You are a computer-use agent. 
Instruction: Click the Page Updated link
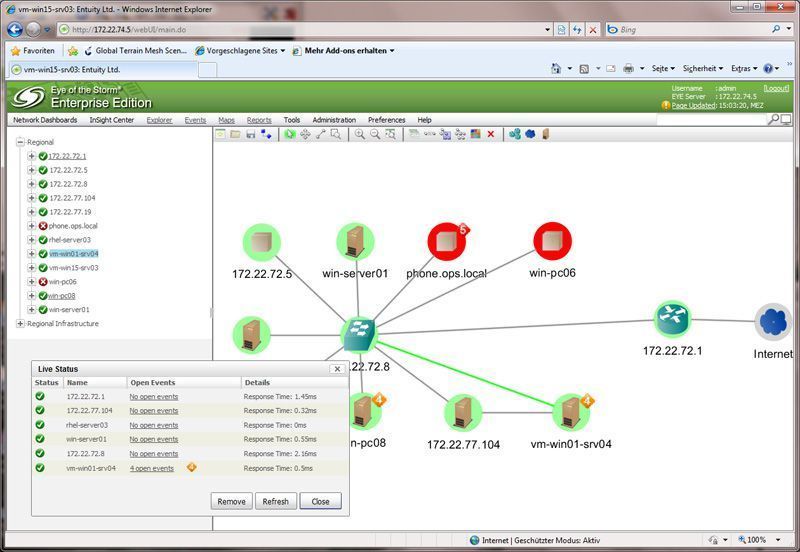click(x=694, y=106)
